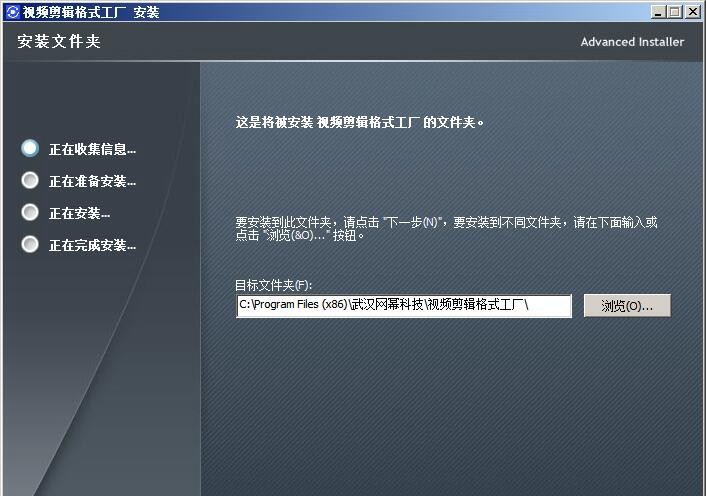Click the 目标文件夹(F): label
Viewport: 706px width, 496px height.
pos(273,285)
